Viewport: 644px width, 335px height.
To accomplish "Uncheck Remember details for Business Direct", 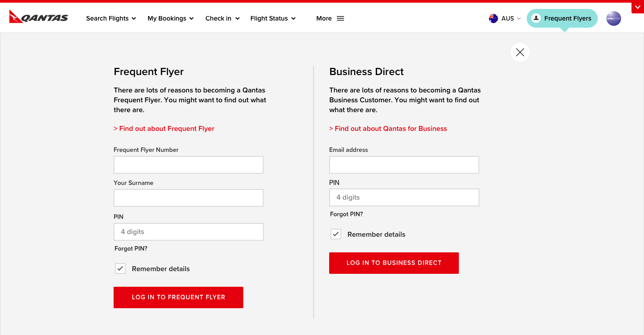I will (x=336, y=234).
